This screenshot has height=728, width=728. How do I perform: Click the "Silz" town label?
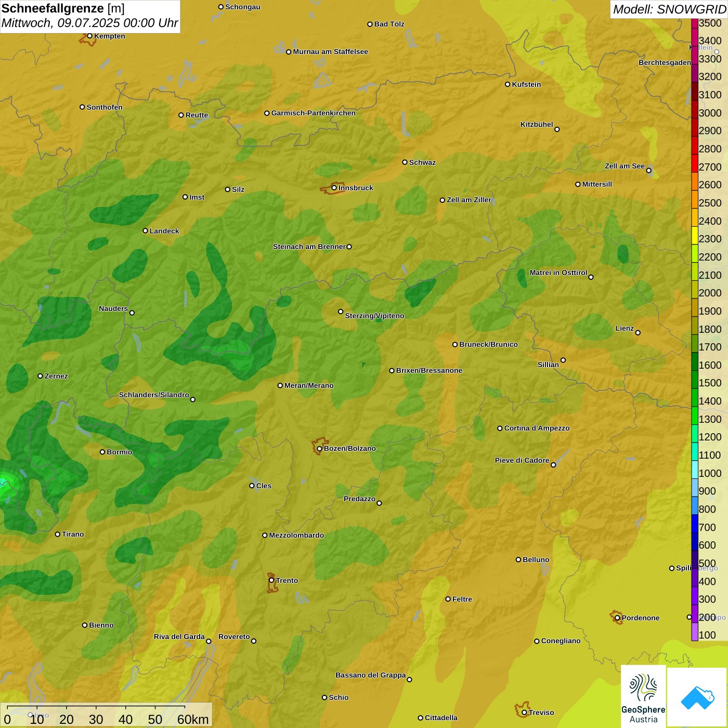pos(238,189)
